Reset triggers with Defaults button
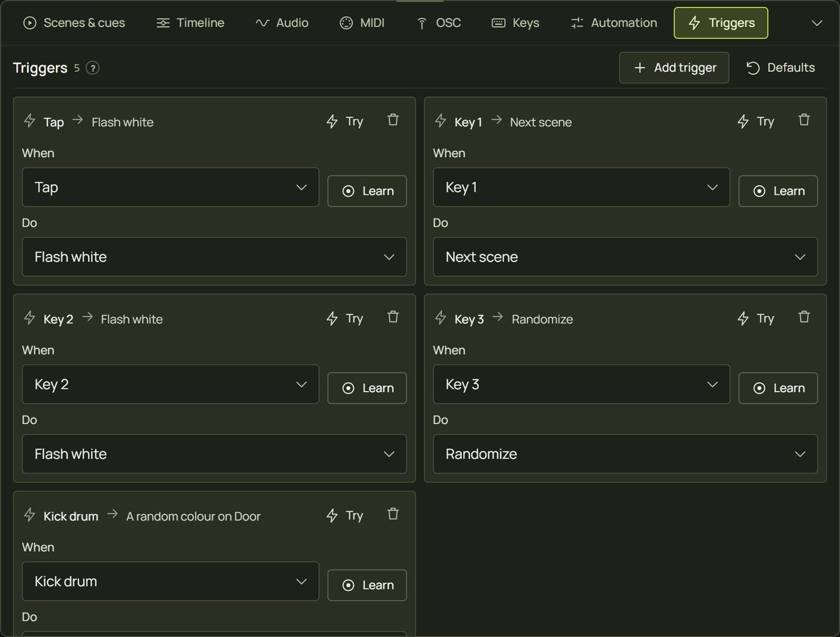 pyautogui.click(x=780, y=68)
